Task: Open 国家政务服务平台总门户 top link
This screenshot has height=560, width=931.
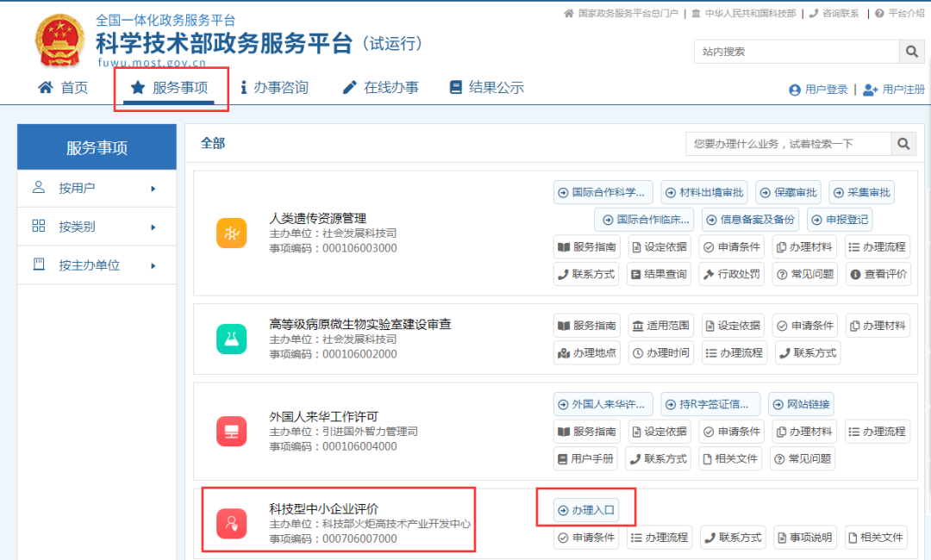Action: tap(621, 13)
